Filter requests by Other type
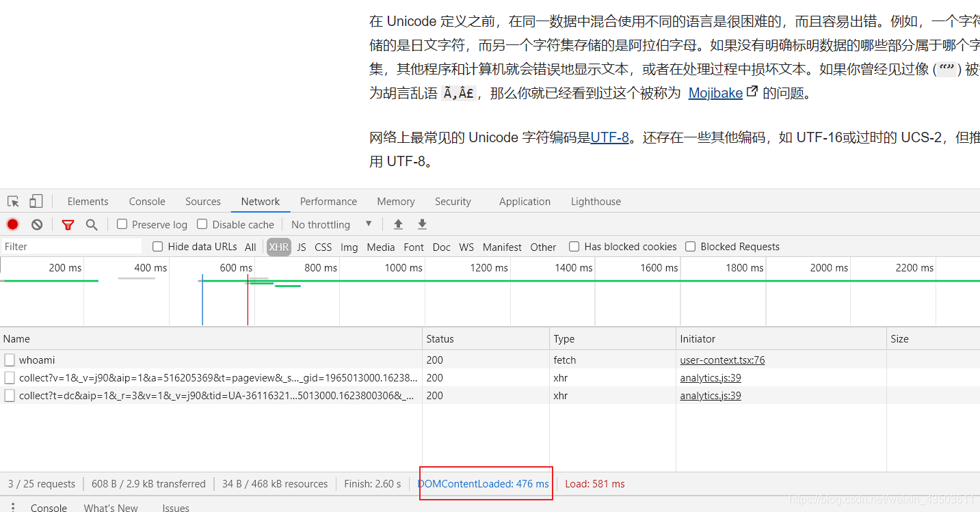 click(543, 247)
